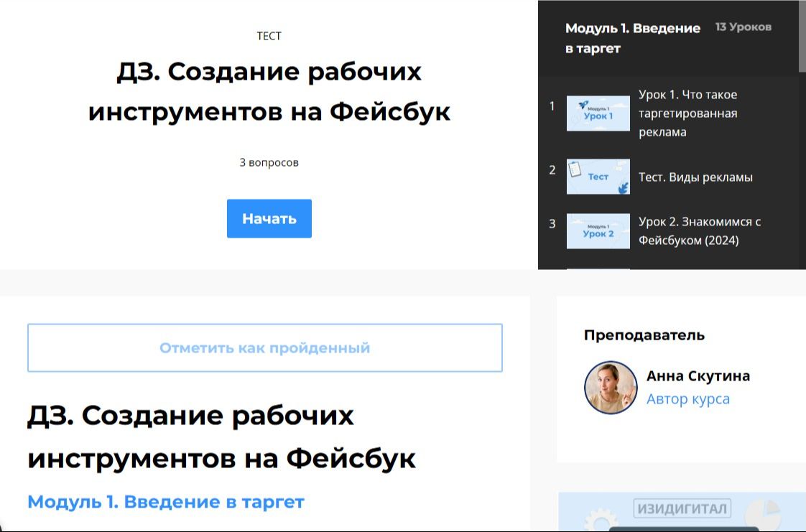Screen dimensions: 806x532
Task: Click Анна Скутина teacher avatar
Action: point(611,387)
